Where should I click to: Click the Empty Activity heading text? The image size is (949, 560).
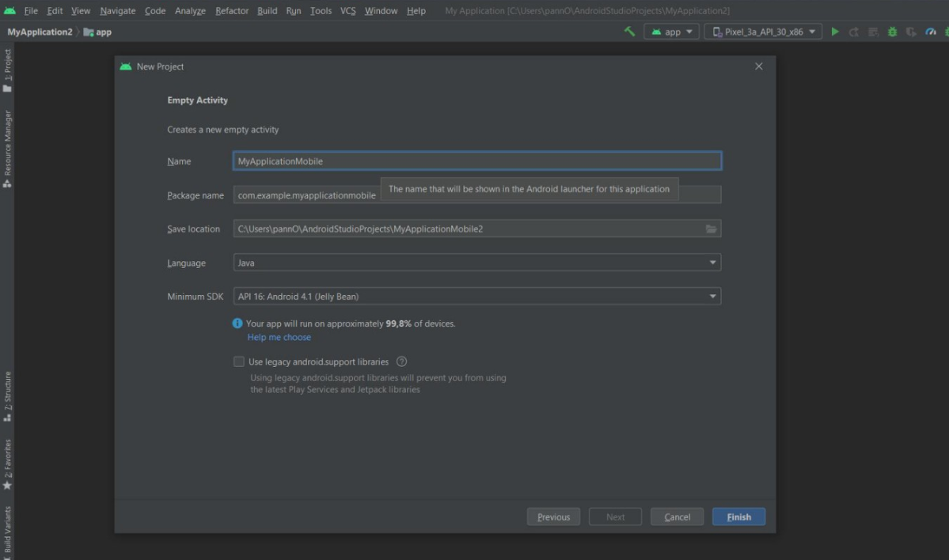tap(197, 100)
